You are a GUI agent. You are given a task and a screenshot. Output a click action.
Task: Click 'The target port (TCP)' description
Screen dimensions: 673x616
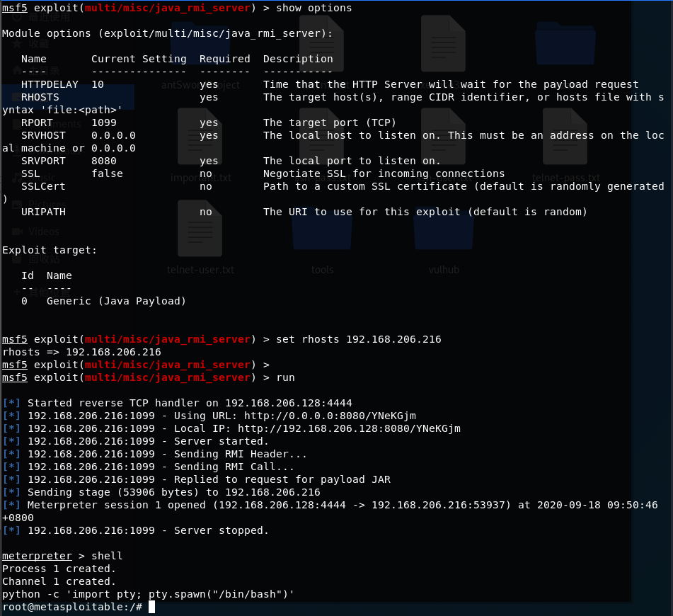(330, 122)
